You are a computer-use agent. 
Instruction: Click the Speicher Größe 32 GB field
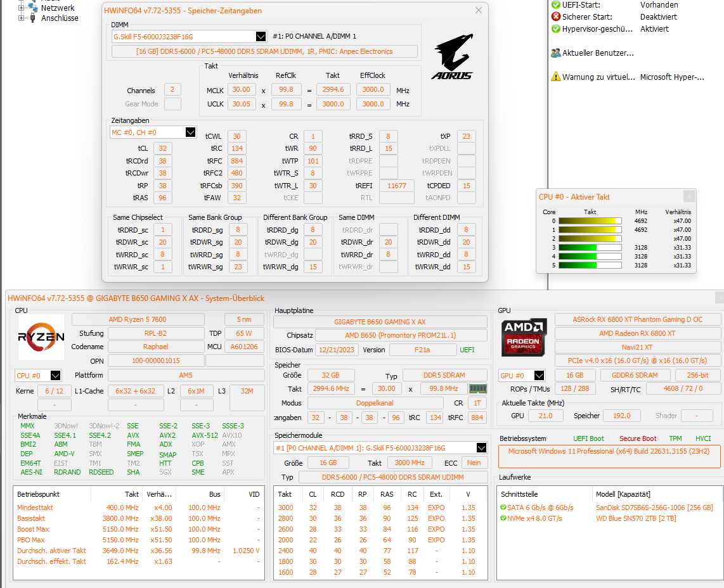330,375
